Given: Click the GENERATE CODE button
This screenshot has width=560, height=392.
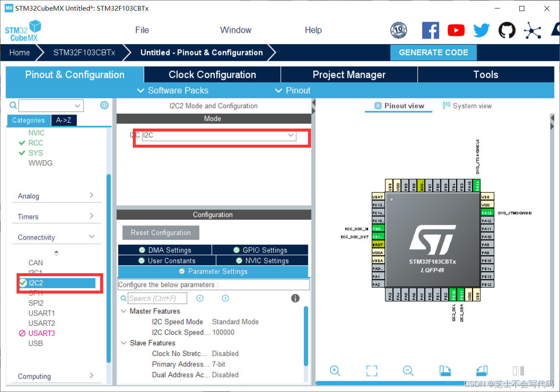Looking at the screenshot, I should pos(434,53).
